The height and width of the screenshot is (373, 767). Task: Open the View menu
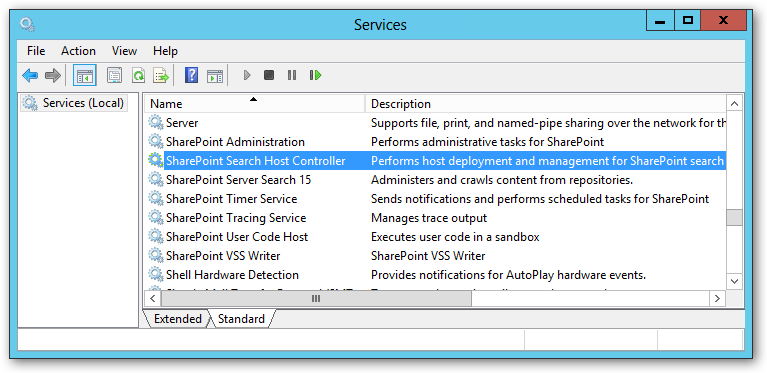(124, 51)
